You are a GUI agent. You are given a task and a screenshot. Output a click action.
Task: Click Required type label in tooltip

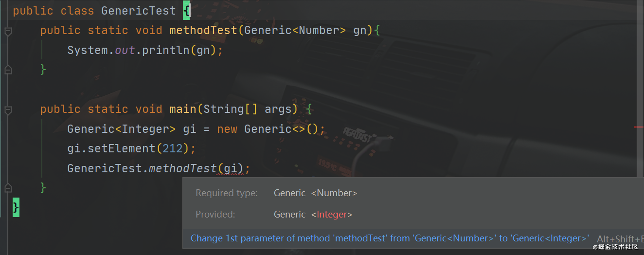coord(227,193)
